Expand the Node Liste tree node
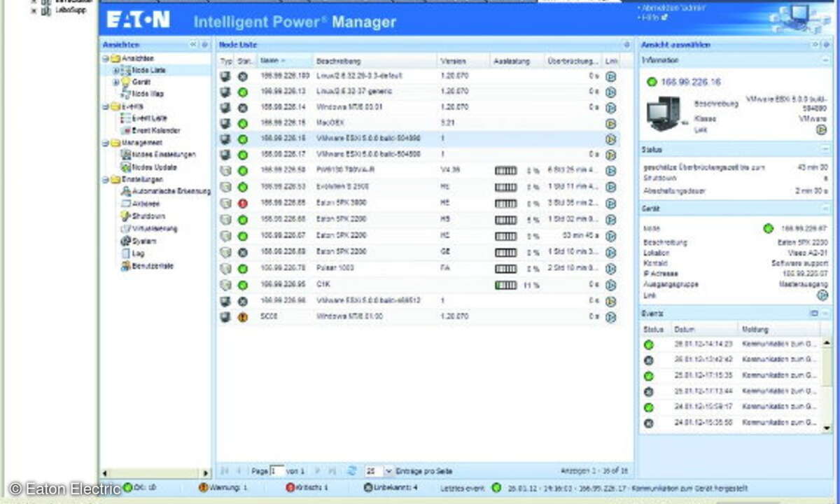This screenshot has height=504, width=840. coord(116,71)
